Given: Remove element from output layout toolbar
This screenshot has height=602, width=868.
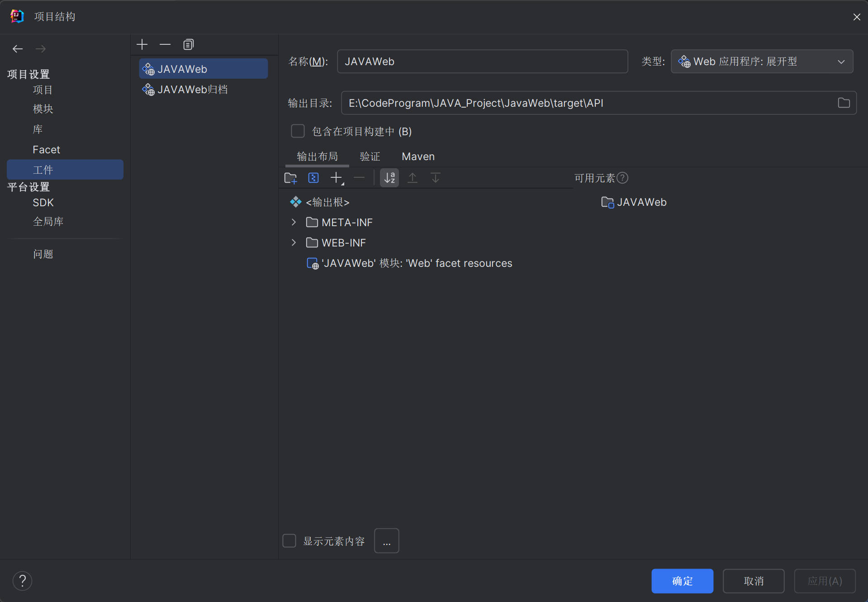Looking at the screenshot, I should (359, 178).
